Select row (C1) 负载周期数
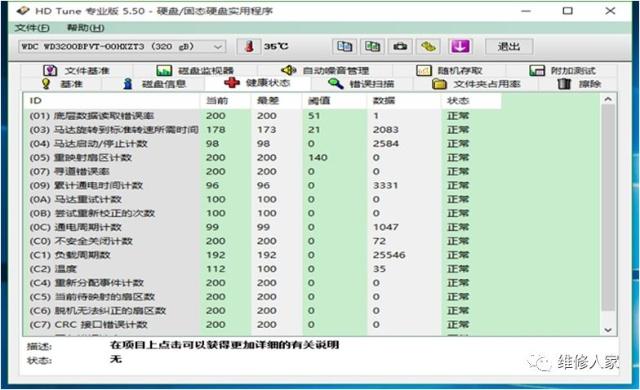Image resolution: width=640 pixels, height=390 pixels. coord(312,255)
